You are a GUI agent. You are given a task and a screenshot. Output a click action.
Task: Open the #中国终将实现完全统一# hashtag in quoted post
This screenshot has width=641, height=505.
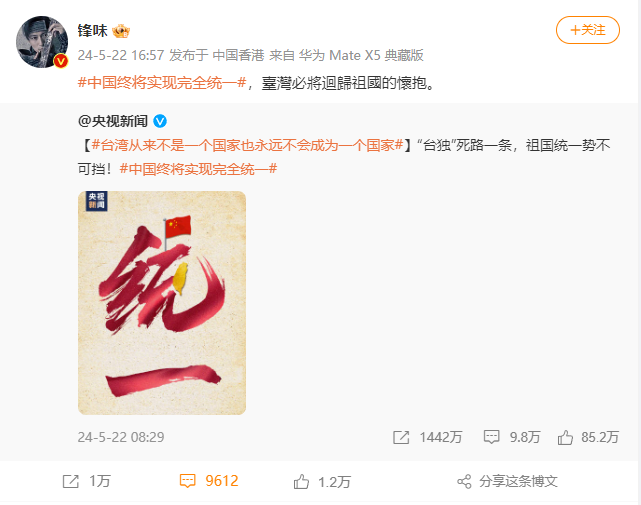click(198, 169)
